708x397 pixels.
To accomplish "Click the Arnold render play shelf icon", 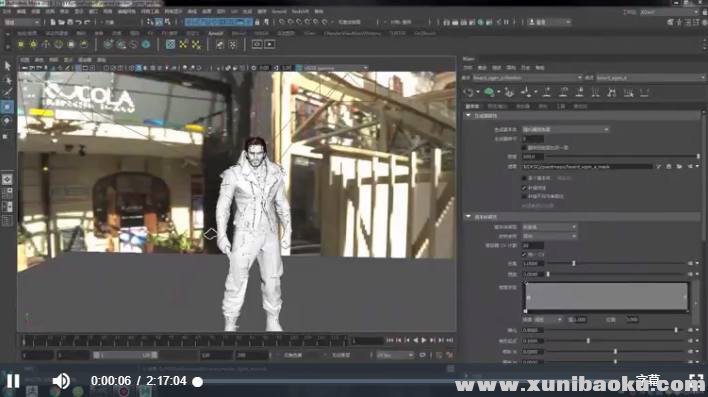I will click(x=270, y=44).
